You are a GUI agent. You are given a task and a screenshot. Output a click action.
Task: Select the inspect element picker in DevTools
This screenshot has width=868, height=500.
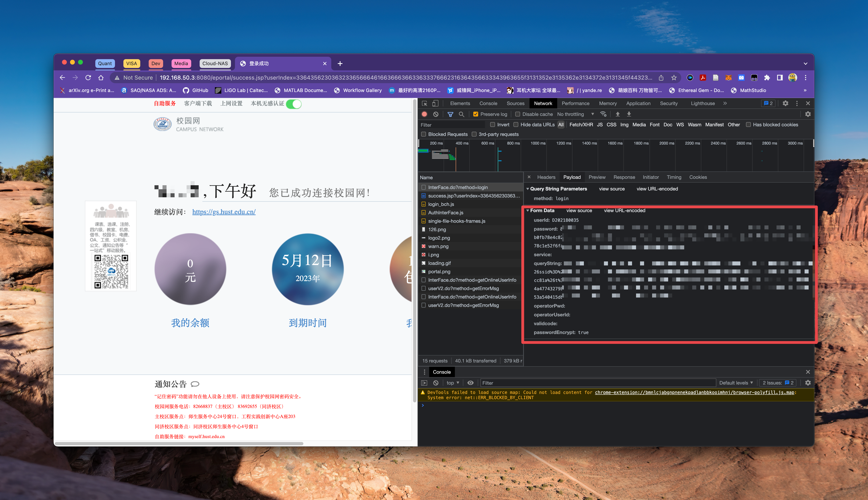pos(425,103)
